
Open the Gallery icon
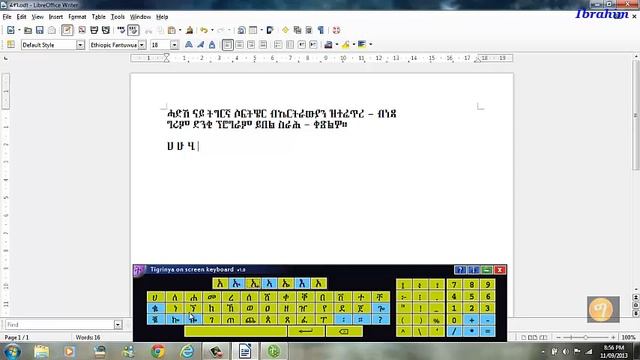click(297, 30)
